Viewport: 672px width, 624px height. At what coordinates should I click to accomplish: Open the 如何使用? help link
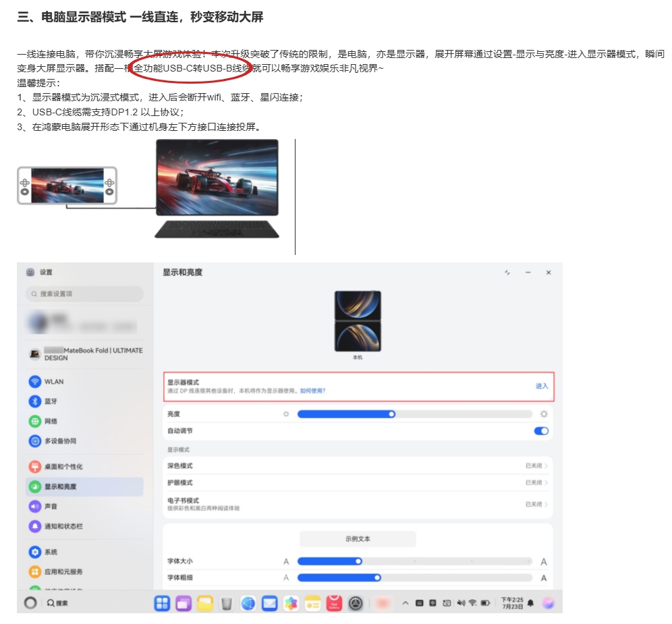(312, 391)
